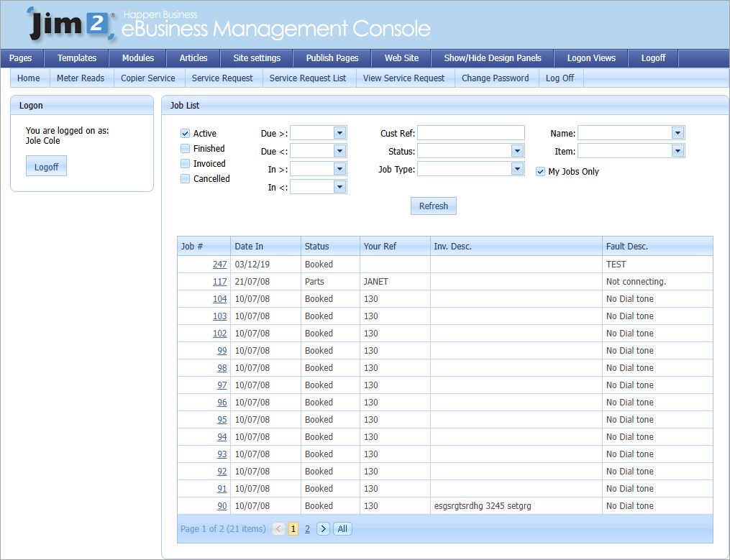Open job number 247 link
Screen dimensions: 730x560
219,265
